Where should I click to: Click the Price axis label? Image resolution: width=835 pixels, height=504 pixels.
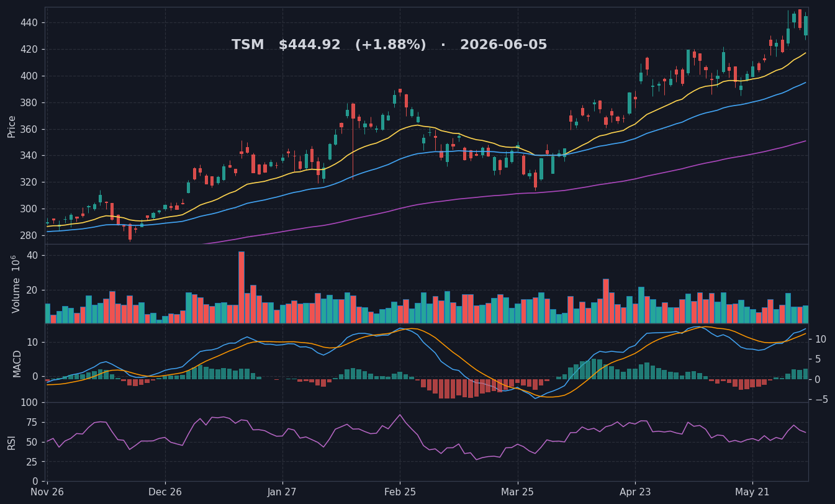point(12,126)
